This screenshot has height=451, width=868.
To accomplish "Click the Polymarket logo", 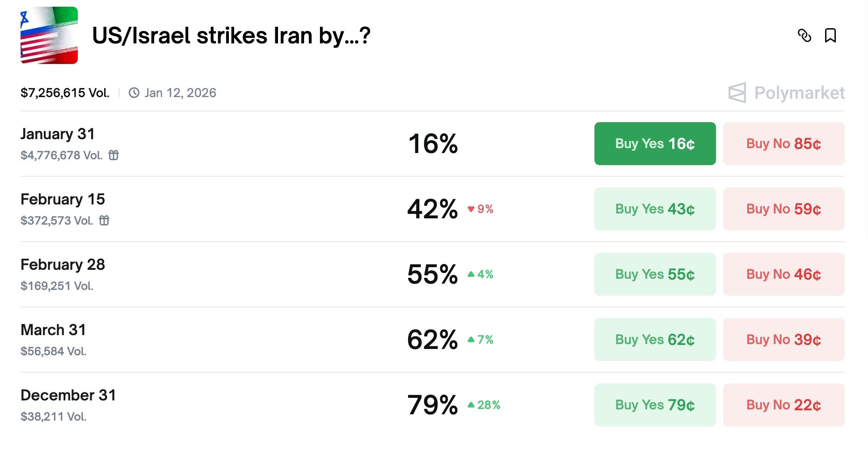I will pos(786,94).
